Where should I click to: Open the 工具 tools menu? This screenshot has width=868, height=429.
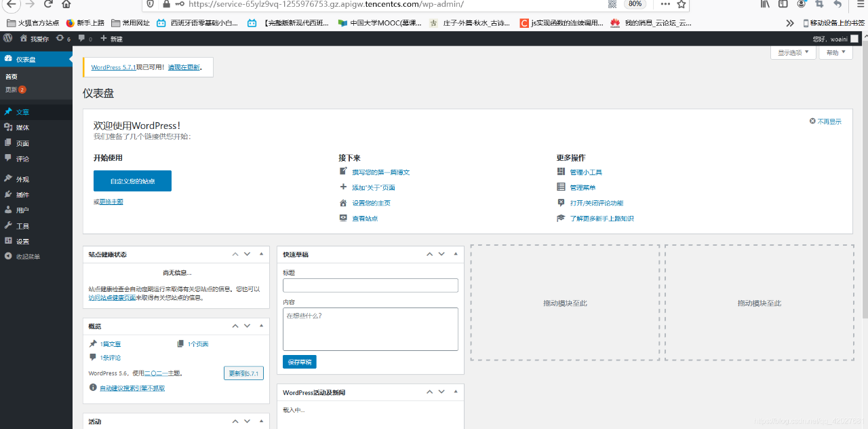pyautogui.click(x=36, y=226)
